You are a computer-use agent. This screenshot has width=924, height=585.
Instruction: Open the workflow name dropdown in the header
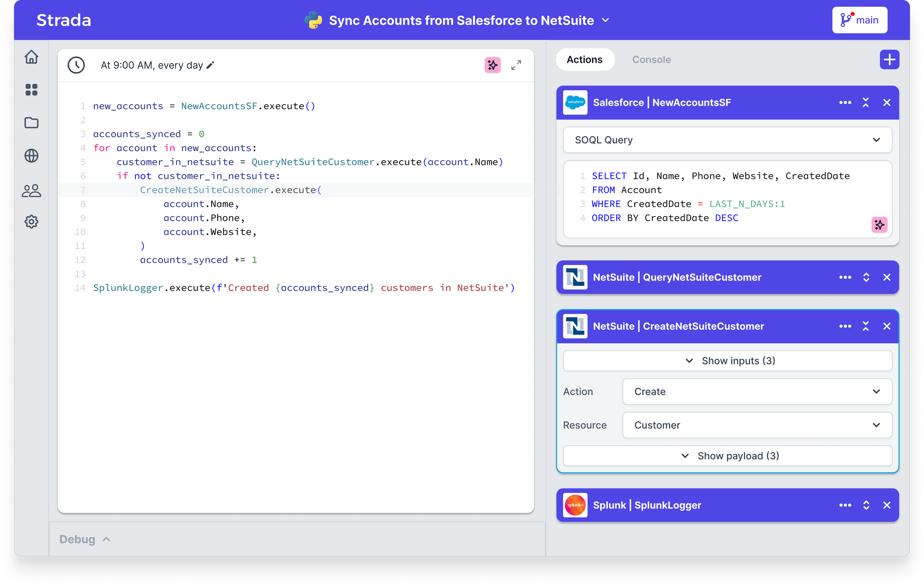(x=606, y=20)
